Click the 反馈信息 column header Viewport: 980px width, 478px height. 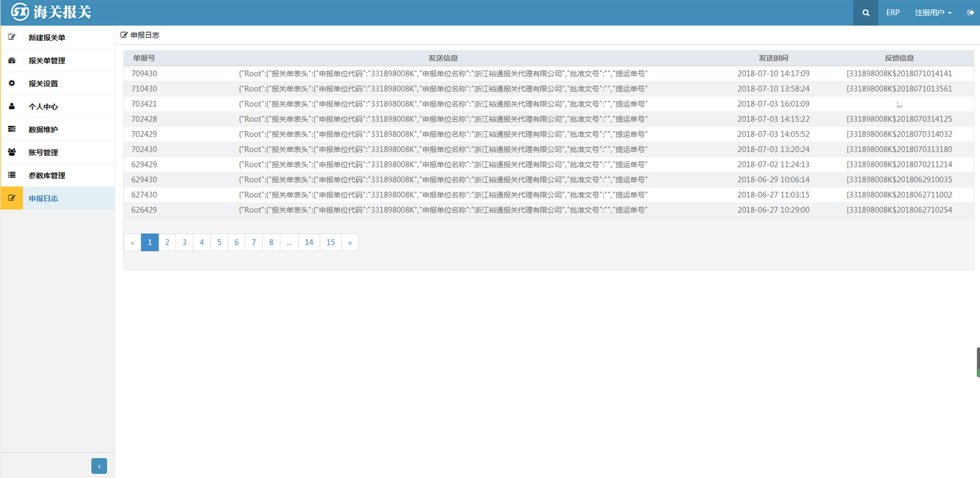click(x=899, y=58)
